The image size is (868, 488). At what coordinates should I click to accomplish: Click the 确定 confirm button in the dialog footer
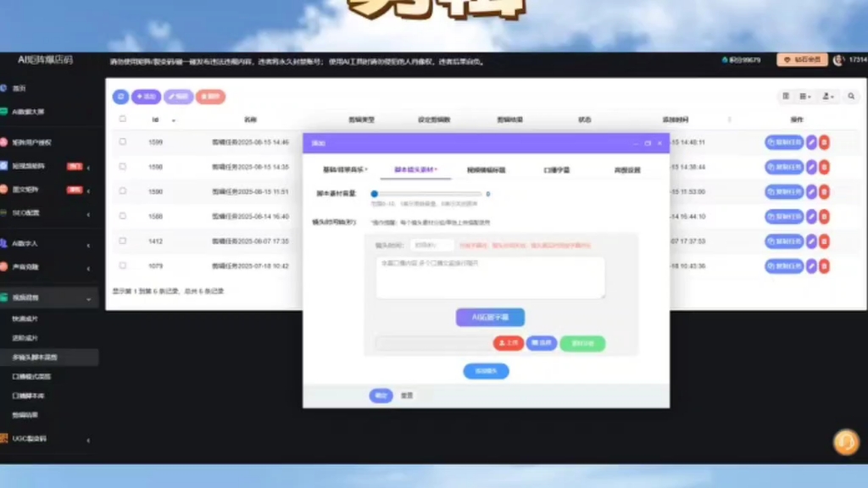381,396
